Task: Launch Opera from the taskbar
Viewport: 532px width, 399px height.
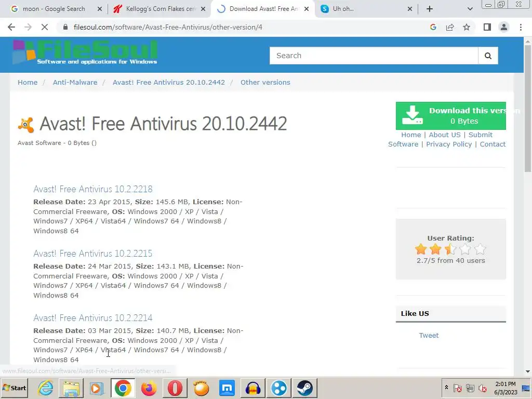Action: click(x=175, y=388)
